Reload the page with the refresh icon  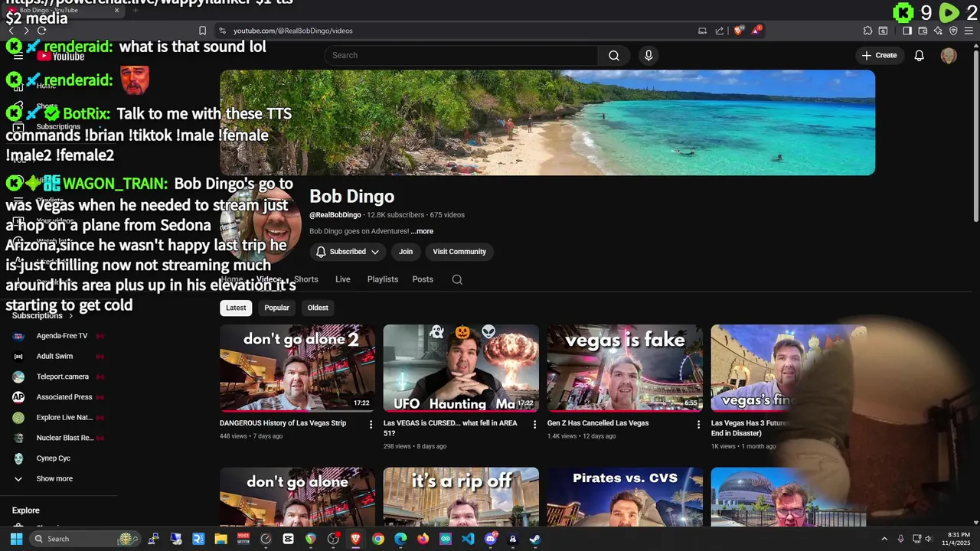(41, 31)
